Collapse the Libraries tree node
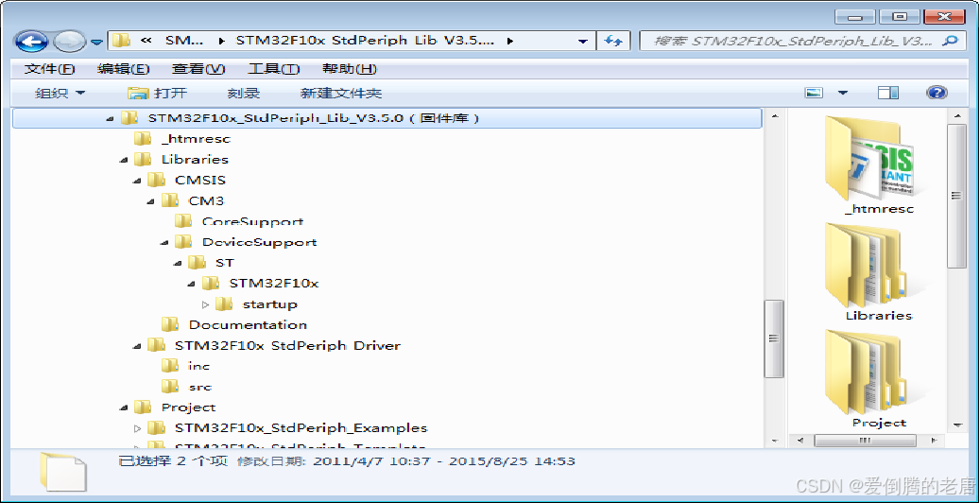 coord(124,160)
